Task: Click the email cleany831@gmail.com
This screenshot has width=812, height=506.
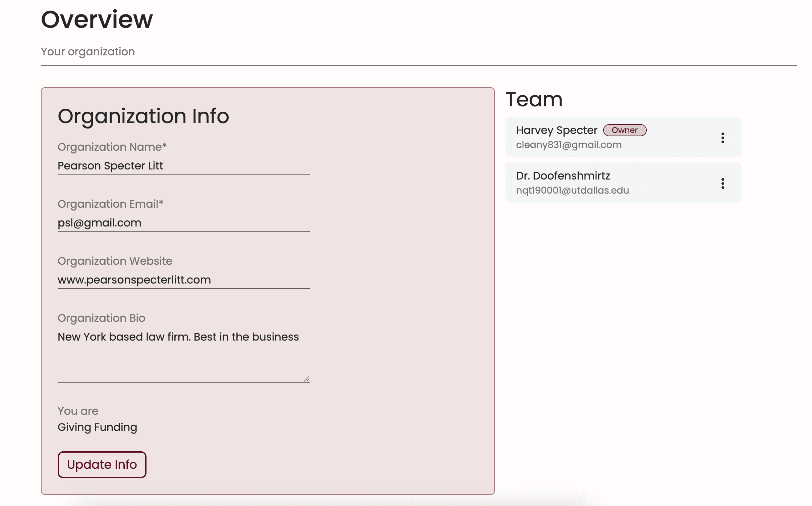Action: (x=569, y=145)
